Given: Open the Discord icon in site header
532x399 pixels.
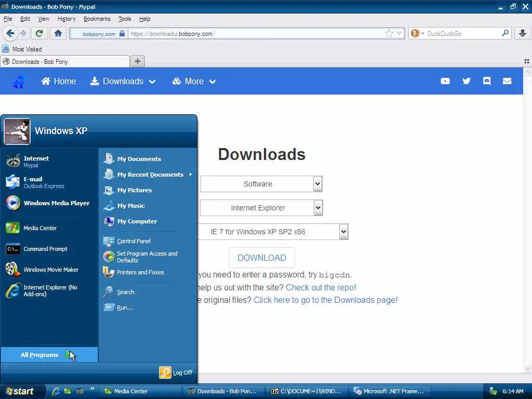Looking at the screenshot, I should [x=487, y=81].
